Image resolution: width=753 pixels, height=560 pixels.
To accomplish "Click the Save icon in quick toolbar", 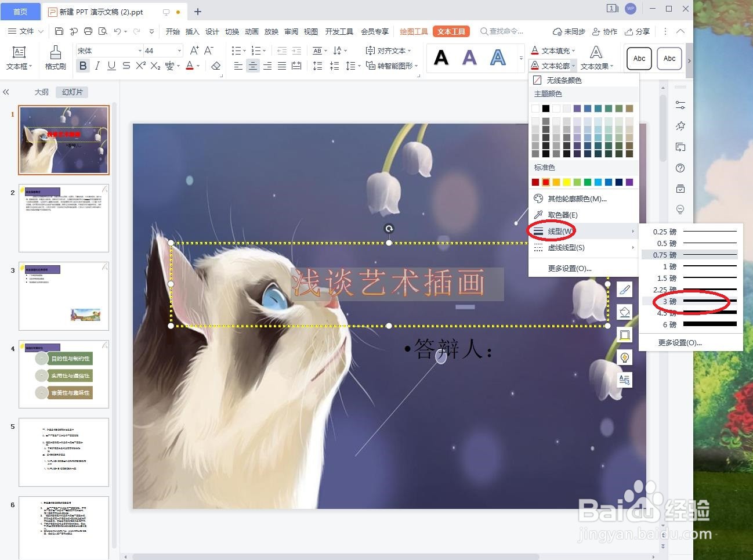I will [59, 31].
